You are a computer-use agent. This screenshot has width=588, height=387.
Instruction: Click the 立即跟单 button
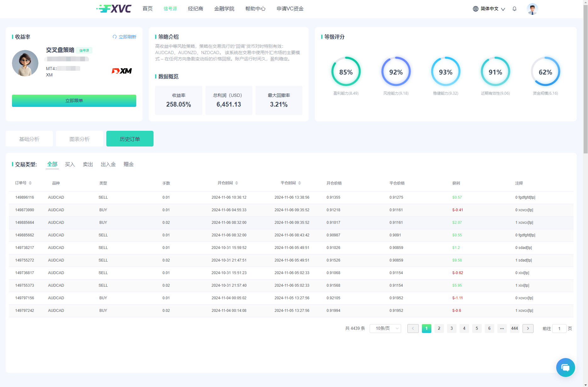[74, 101]
